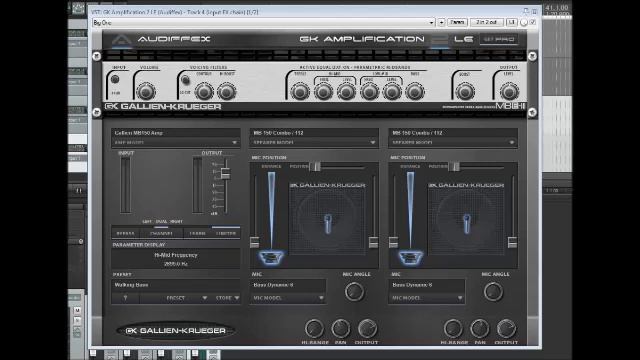The height and width of the screenshot is (360, 640).
Task: Click the microphone on second speaker cabinet
Action: (467, 224)
